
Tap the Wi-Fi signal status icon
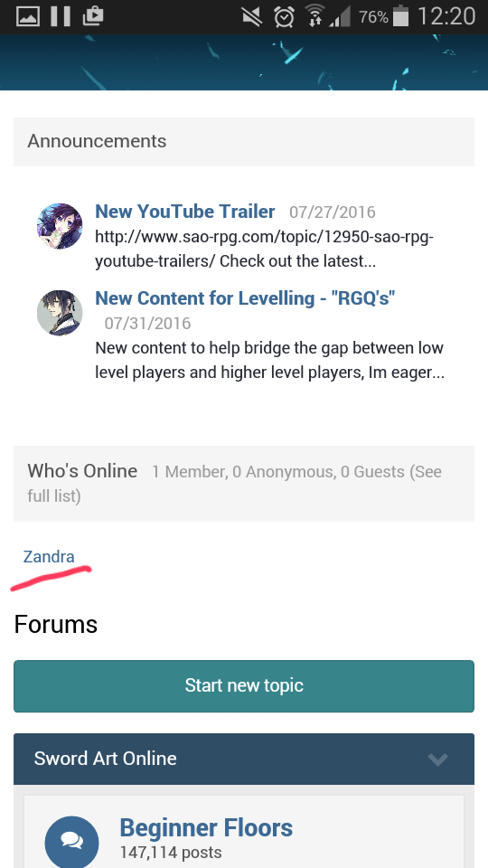(315, 16)
